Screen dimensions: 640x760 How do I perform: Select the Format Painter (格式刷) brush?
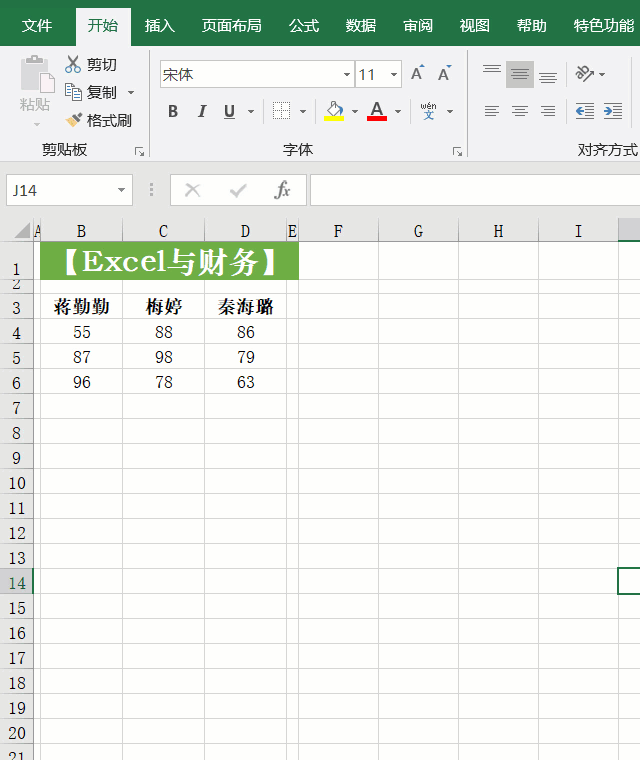[74, 120]
